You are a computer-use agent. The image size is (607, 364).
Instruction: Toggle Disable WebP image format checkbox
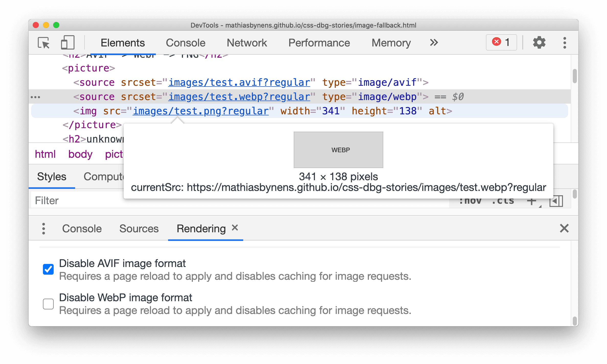pyautogui.click(x=48, y=303)
